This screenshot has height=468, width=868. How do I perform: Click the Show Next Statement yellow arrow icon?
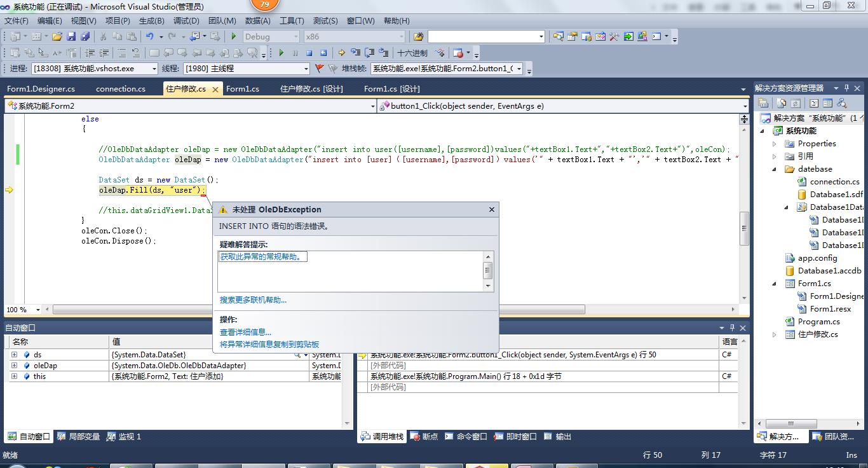(x=342, y=53)
